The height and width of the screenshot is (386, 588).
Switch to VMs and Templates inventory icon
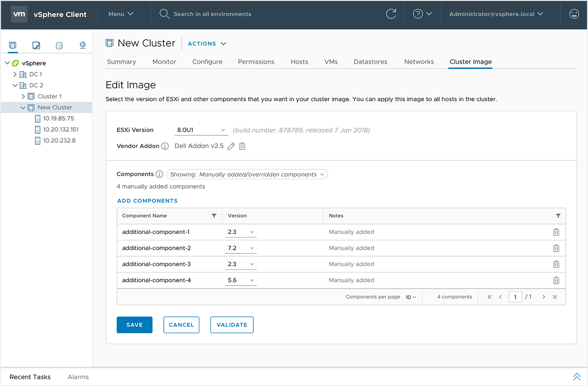[x=36, y=45]
